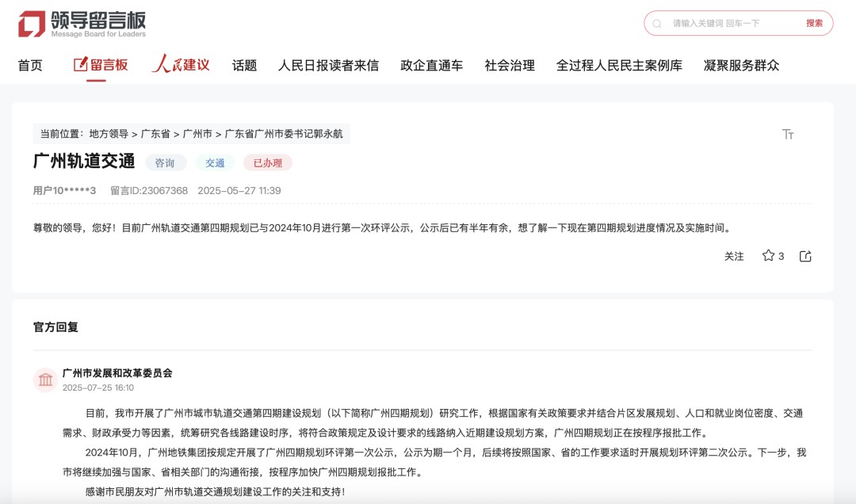Navigate to 广州市 via breadcrumb
Screen dimensions: 856x504
[x=197, y=133]
